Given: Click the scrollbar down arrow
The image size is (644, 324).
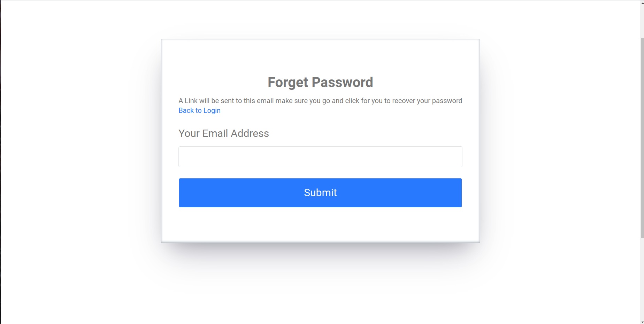Looking at the screenshot, I should click(x=642, y=322).
